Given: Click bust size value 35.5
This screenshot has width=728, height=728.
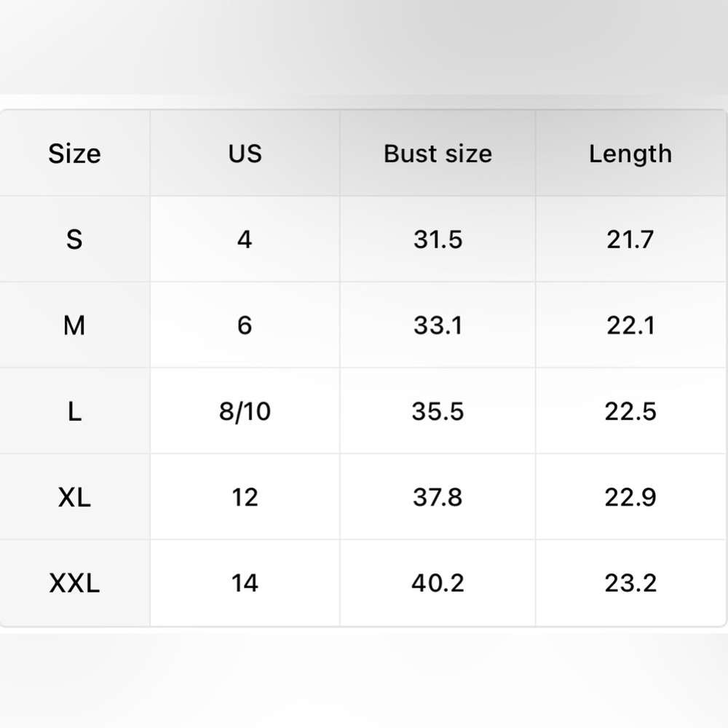Looking at the screenshot, I should (x=438, y=411).
